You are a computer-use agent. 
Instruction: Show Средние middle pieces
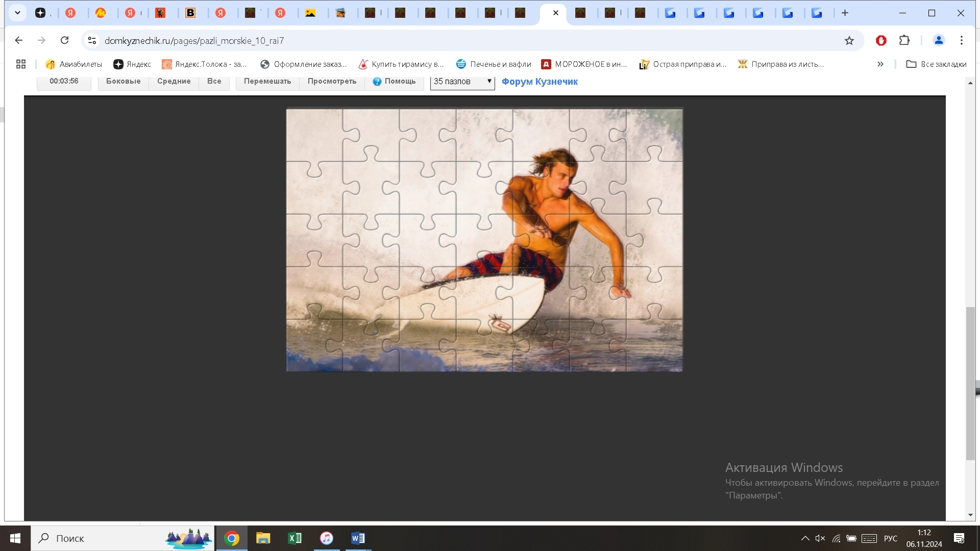coord(174,81)
